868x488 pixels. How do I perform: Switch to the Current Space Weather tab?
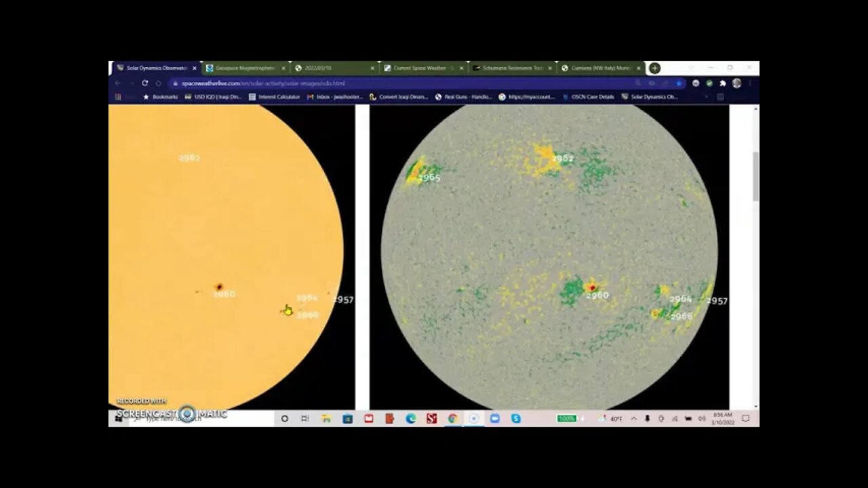(423, 68)
